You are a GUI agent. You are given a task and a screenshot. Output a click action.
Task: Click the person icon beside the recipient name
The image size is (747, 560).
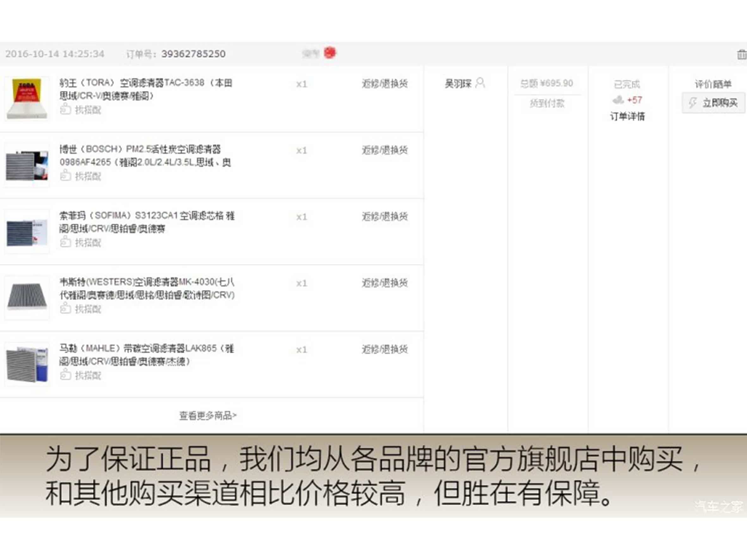tap(480, 83)
